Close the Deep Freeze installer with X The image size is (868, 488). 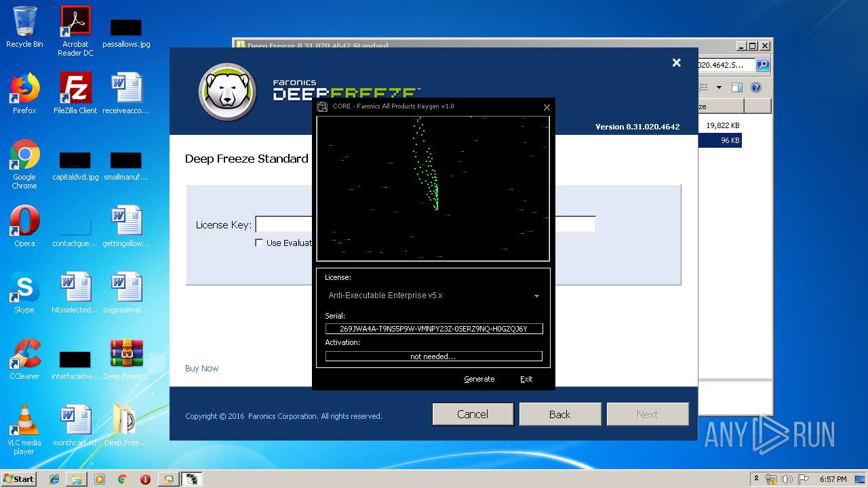click(x=676, y=62)
